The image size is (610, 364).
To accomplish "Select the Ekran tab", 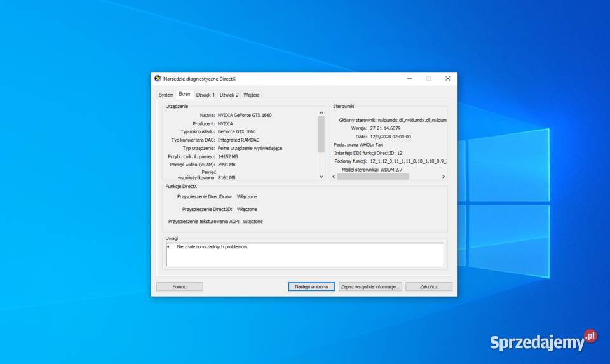I will click(x=184, y=95).
